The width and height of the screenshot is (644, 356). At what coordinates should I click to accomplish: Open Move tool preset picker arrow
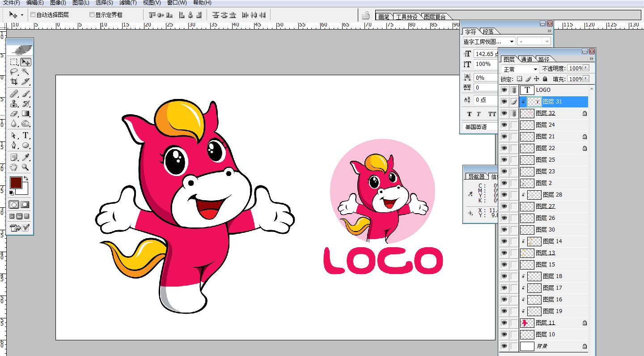tap(22, 15)
